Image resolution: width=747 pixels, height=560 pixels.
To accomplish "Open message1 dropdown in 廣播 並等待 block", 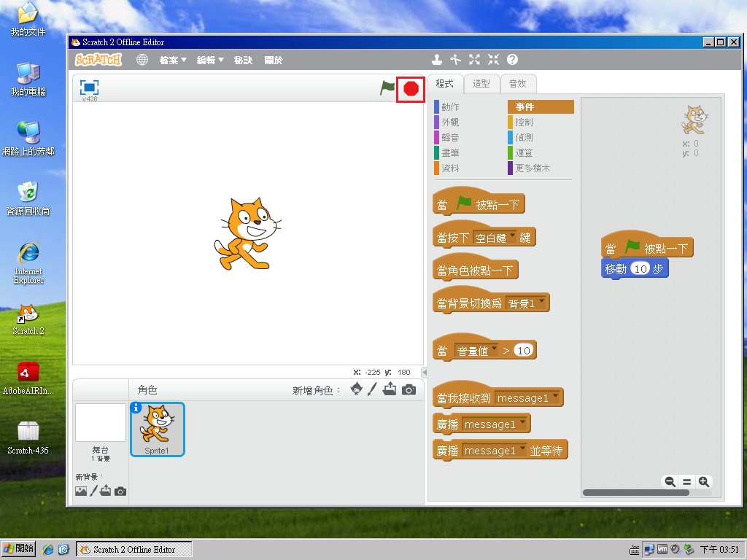I will pos(495,450).
